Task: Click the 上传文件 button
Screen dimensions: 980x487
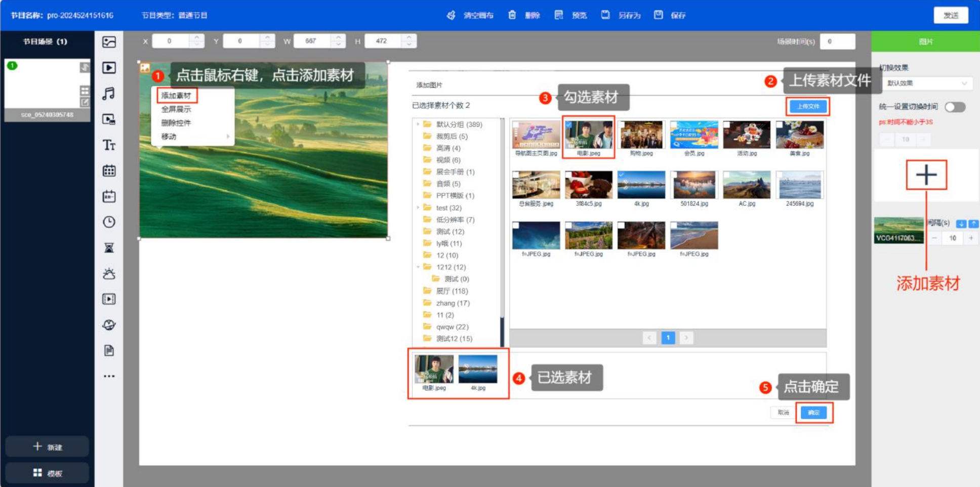Action: (x=808, y=106)
